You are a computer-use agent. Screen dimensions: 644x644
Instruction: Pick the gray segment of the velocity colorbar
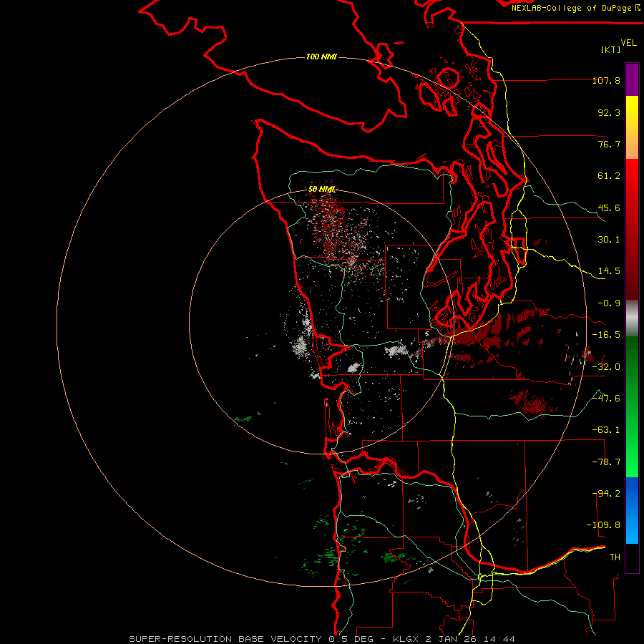632,318
